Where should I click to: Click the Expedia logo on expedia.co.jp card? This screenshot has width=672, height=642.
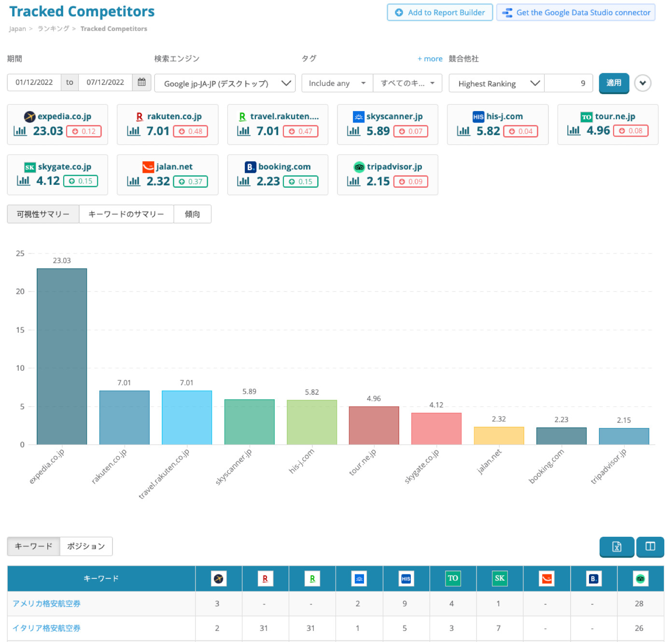(29, 116)
